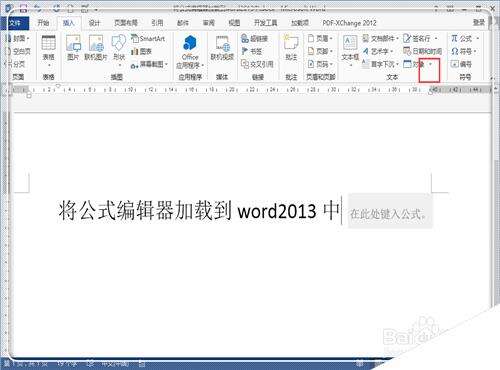Open the PDF-XChange 2012 tab
500x370 pixels.
click(x=349, y=23)
